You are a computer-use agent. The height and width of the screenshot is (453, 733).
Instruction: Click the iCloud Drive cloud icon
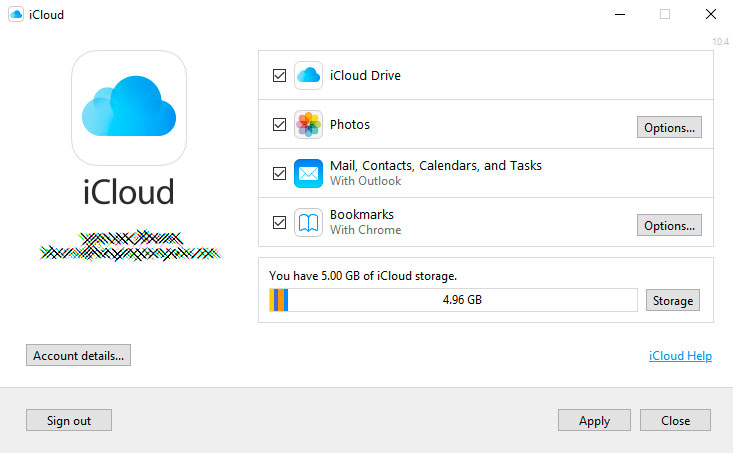[308, 75]
